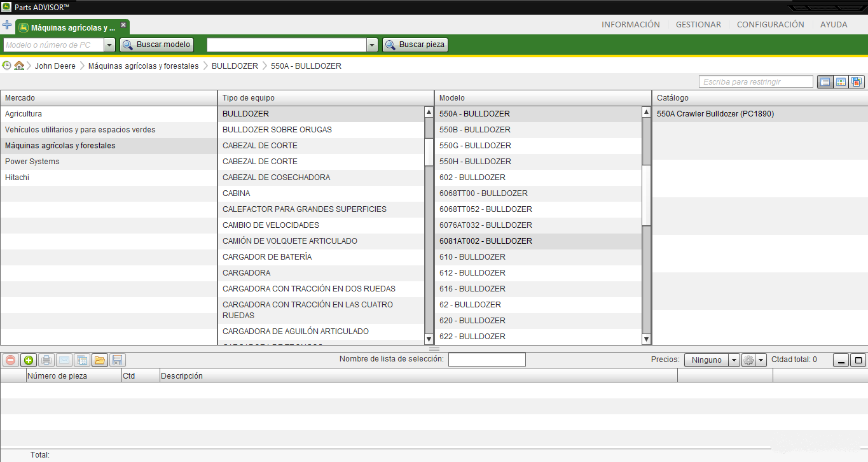Open GESTIONAR menu
This screenshot has height=462, width=868.
pyautogui.click(x=698, y=24)
